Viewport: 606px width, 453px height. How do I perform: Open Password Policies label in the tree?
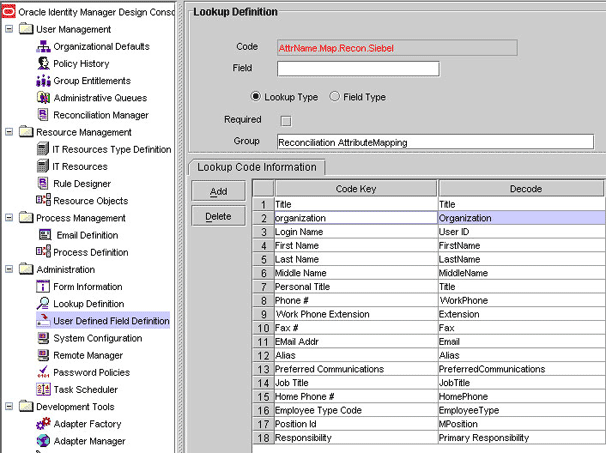pos(91,372)
